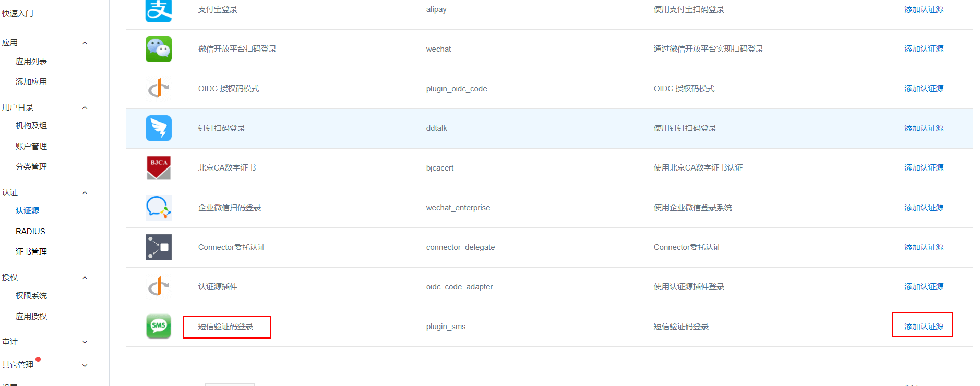This screenshot has height=386, width=980.
Task: Go to 证书管理 in the sidebar
Action: click(x=31, y=252)
